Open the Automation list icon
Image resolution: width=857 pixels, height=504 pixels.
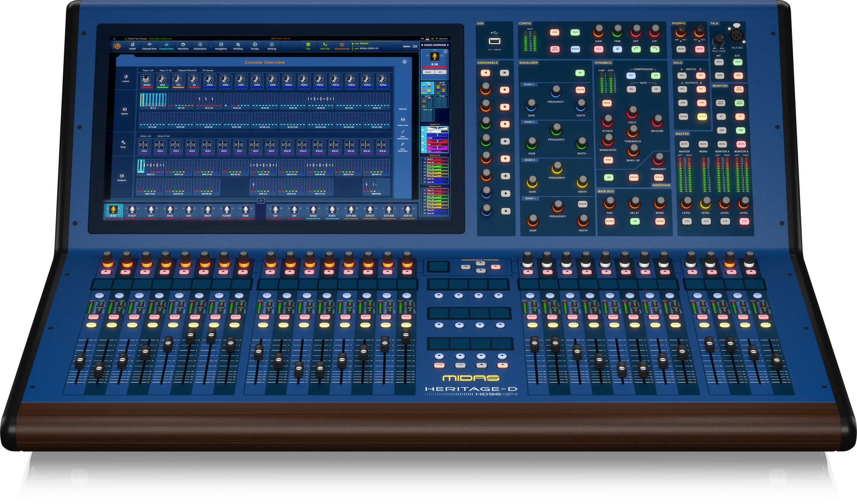200,45
